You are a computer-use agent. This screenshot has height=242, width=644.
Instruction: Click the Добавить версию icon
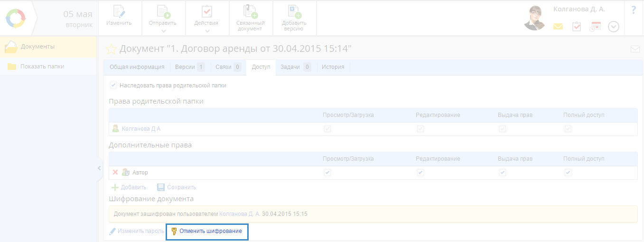tap(294, 12)
